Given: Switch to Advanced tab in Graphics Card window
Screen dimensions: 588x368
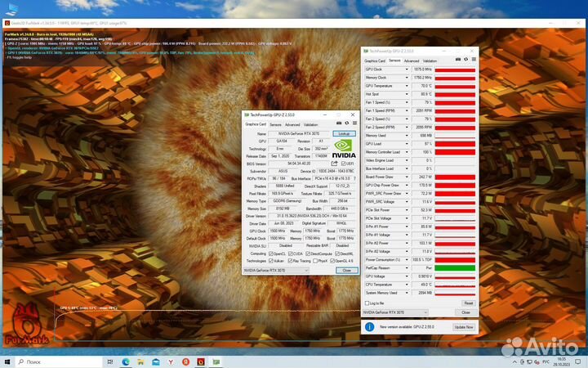Looking at the screenshot, I should point(292,124).
